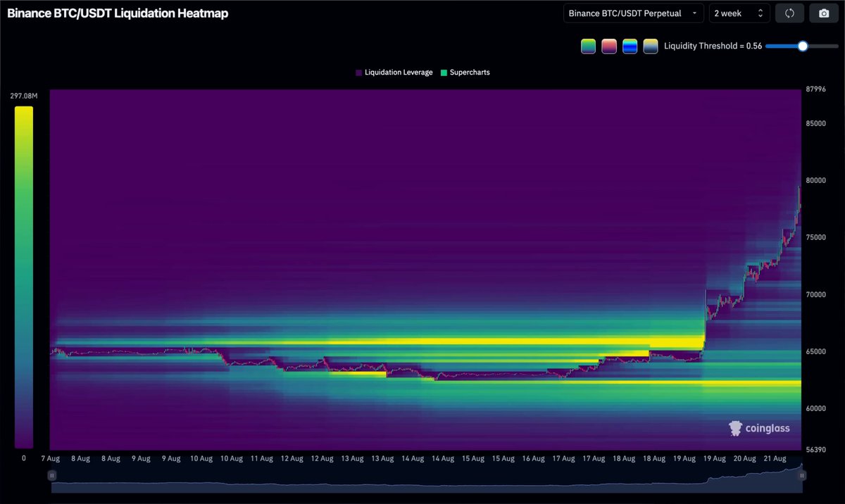Open the 2 week time range selector
The height and width of the screenshot is (504, 845).
(x=739, y=13)
